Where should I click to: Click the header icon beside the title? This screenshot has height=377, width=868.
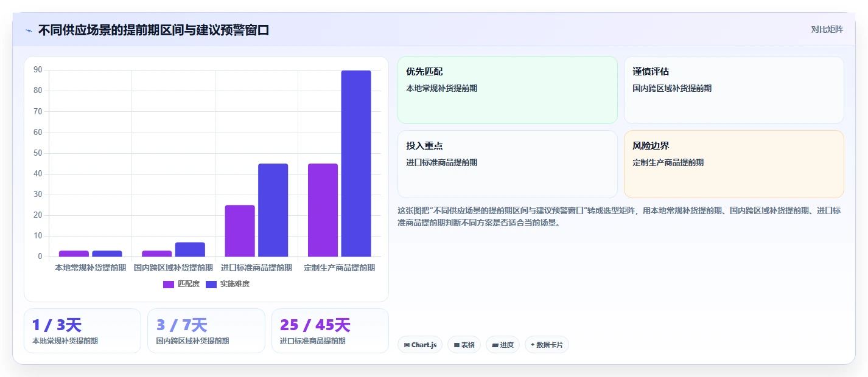[x=29, y=30]
